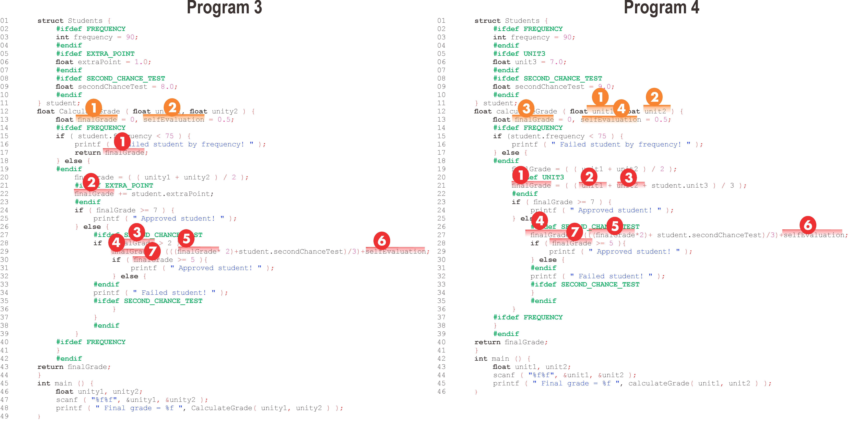Select red marker 7 in Program 3
This screenshot has width=868, height=422.
point(152,251)
